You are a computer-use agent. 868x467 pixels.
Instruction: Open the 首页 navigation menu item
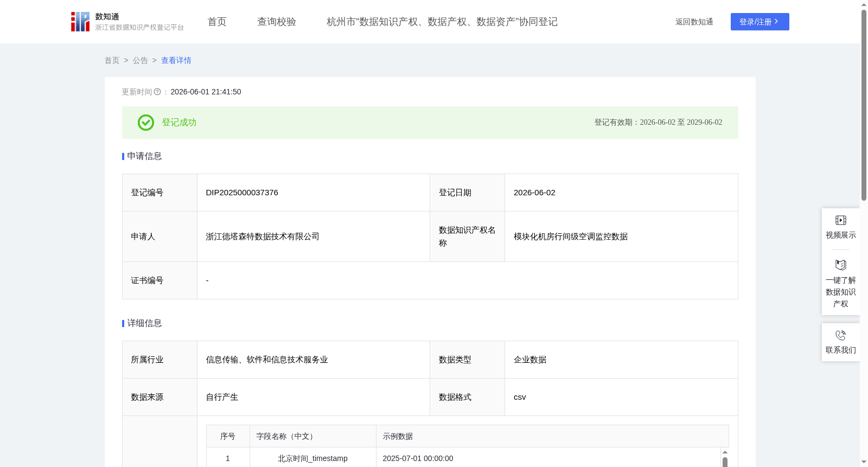point(217,22)
